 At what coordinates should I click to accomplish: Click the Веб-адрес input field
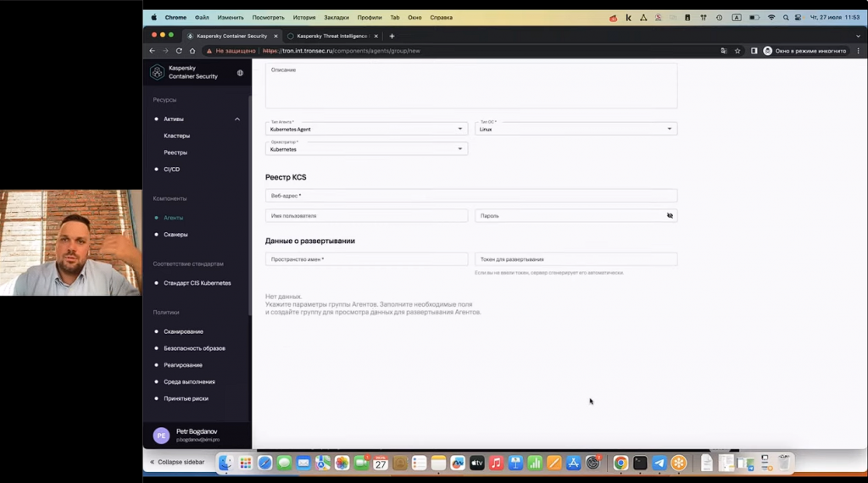[471, 196]
